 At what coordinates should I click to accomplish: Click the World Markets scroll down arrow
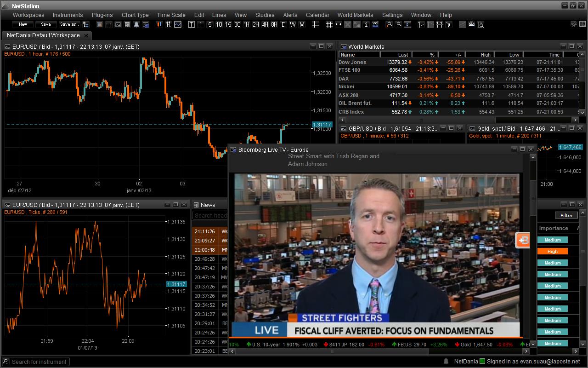coord(582,112)
